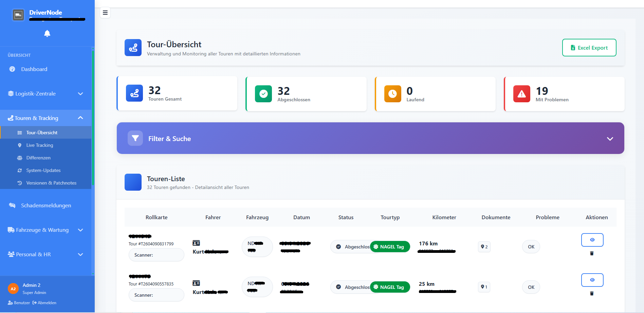644x313 pixels.
Task: Click the location documents badge showing 2
Action: point(484,247)
